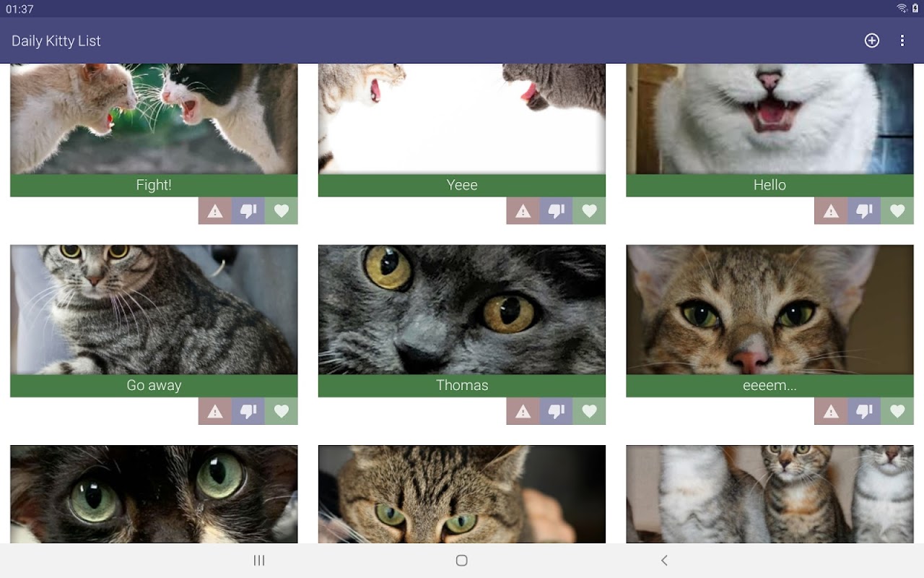This screenshot has height=578, width=924.
Task: Tap the Android back arrow
Action: click(x=664, y=561)
